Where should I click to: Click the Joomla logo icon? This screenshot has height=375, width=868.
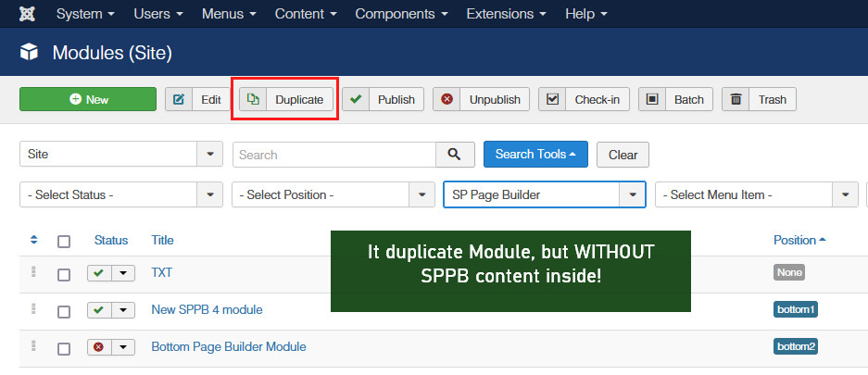pos(27,15)
